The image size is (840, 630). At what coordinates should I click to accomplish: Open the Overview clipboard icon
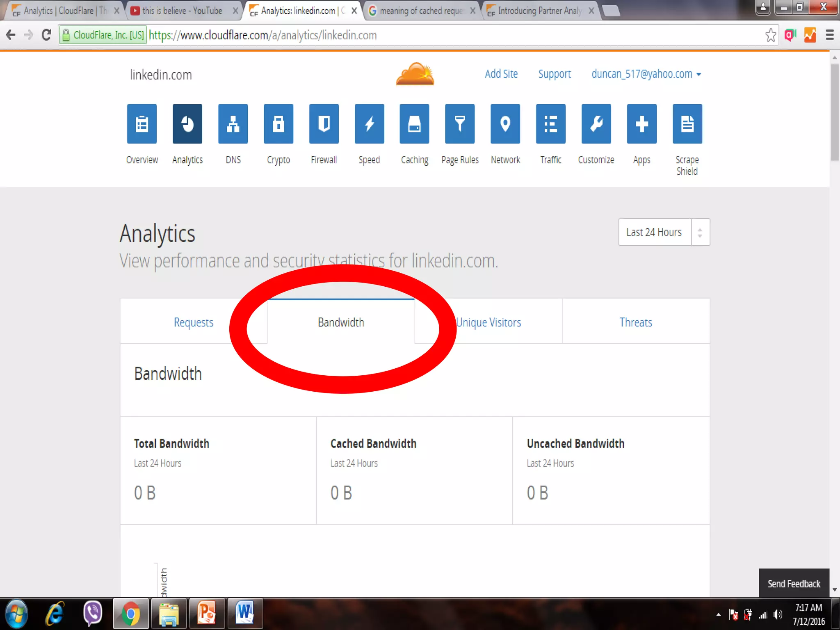tap(142, 124)
